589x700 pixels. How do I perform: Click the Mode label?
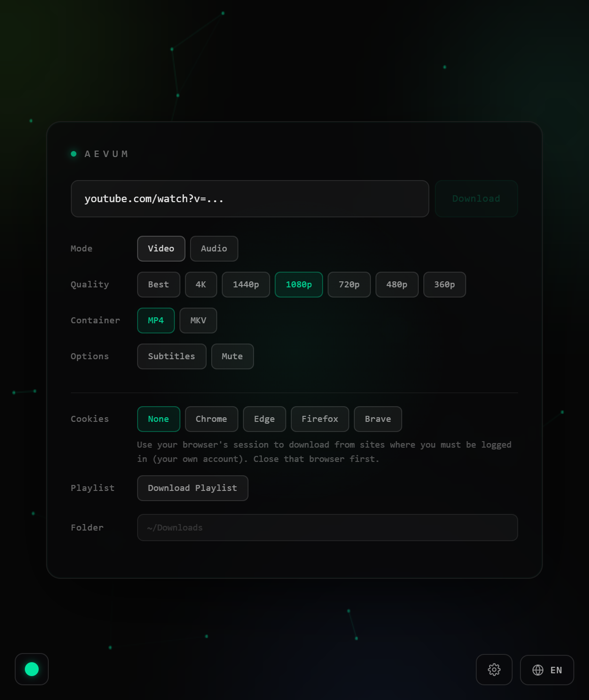pos(81,249)
